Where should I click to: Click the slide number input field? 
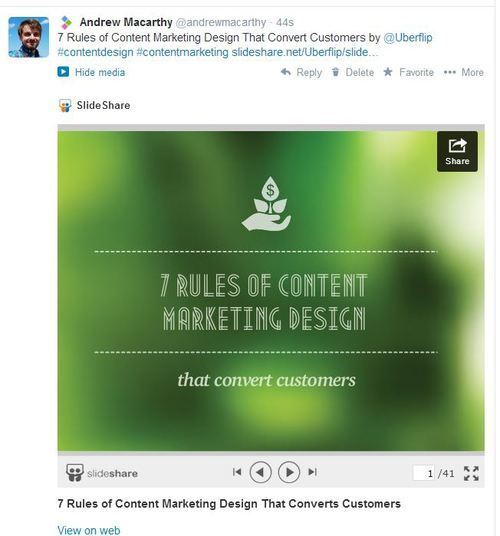[x=424, y=473]
